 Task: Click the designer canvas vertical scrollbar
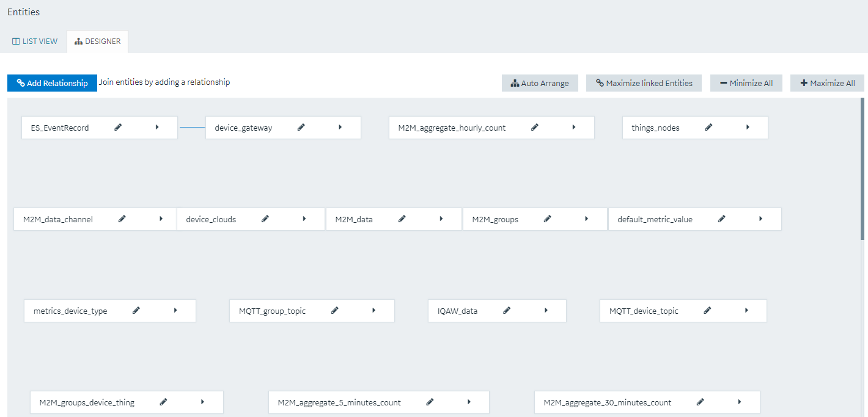pos(862,169)
